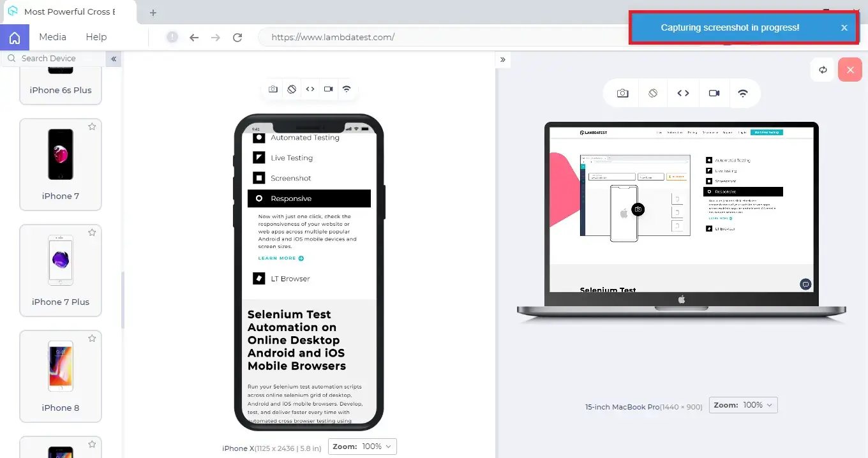The image size is (868, 458).
Task: Start video recording on iPhone X
Action: [328, 89]
